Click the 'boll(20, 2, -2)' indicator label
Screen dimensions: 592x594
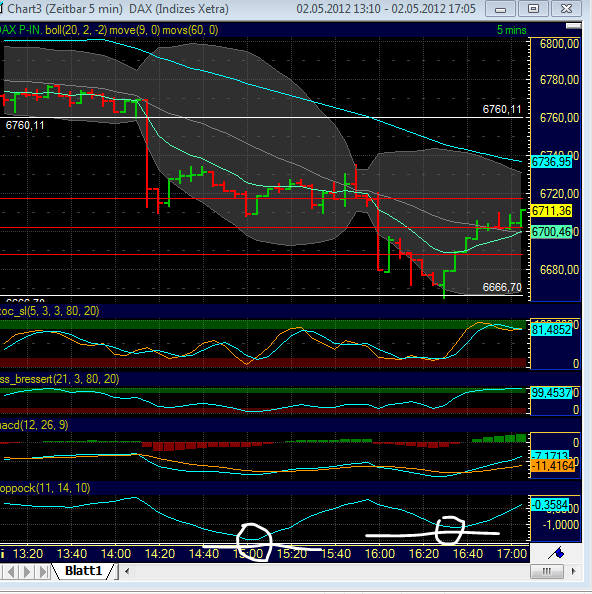76,30
